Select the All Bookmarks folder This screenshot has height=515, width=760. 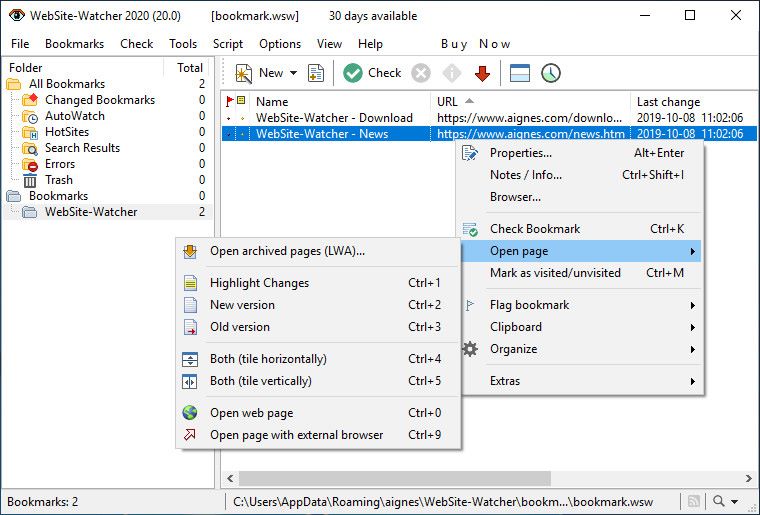coord(66,84)
